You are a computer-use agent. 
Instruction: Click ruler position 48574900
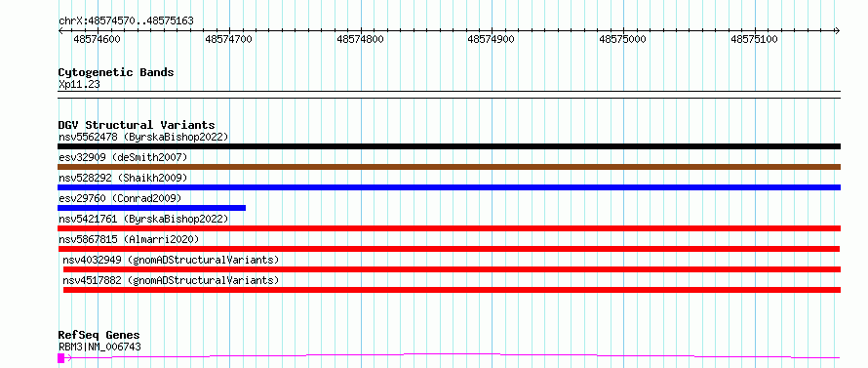point(491,39)
